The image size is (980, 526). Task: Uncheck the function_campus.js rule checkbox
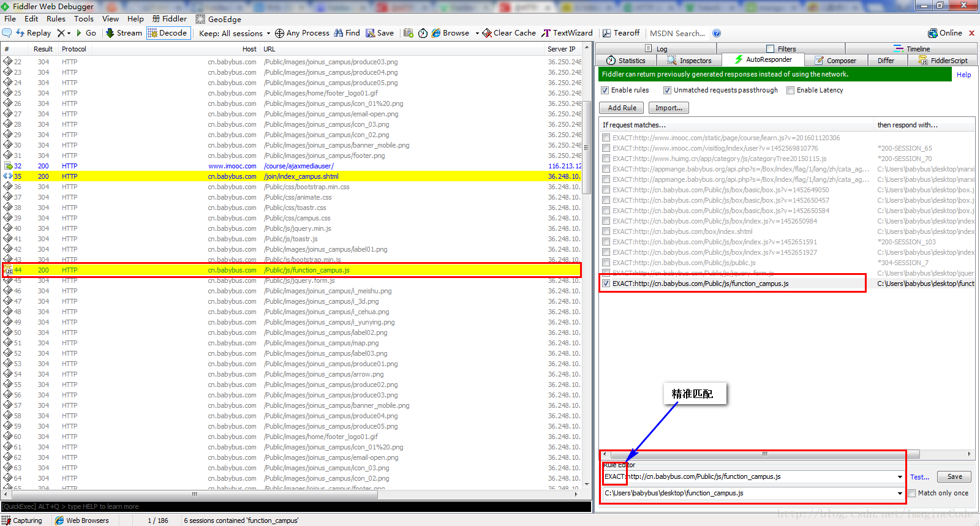pyautogui.click(x=606, y=284)
